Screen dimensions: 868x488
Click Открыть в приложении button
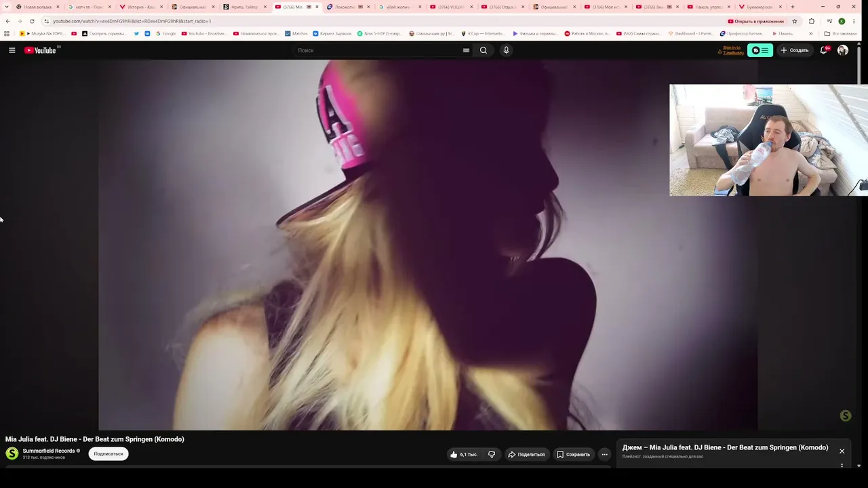click(x=755, y=21)
